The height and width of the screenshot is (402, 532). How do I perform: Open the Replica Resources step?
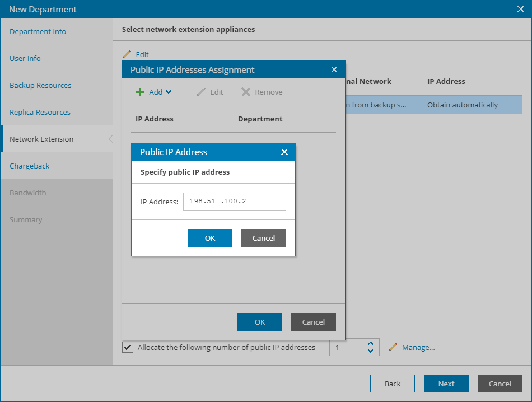40,112
